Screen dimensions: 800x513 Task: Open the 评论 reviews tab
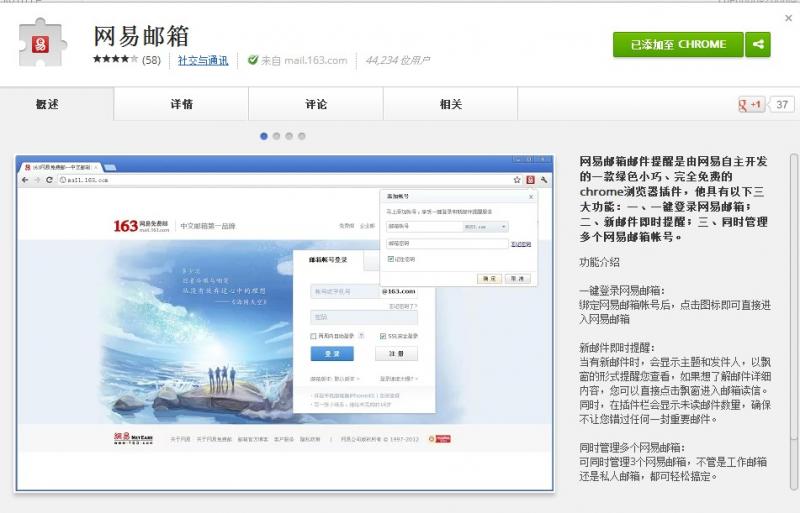[x=316, y=104]
